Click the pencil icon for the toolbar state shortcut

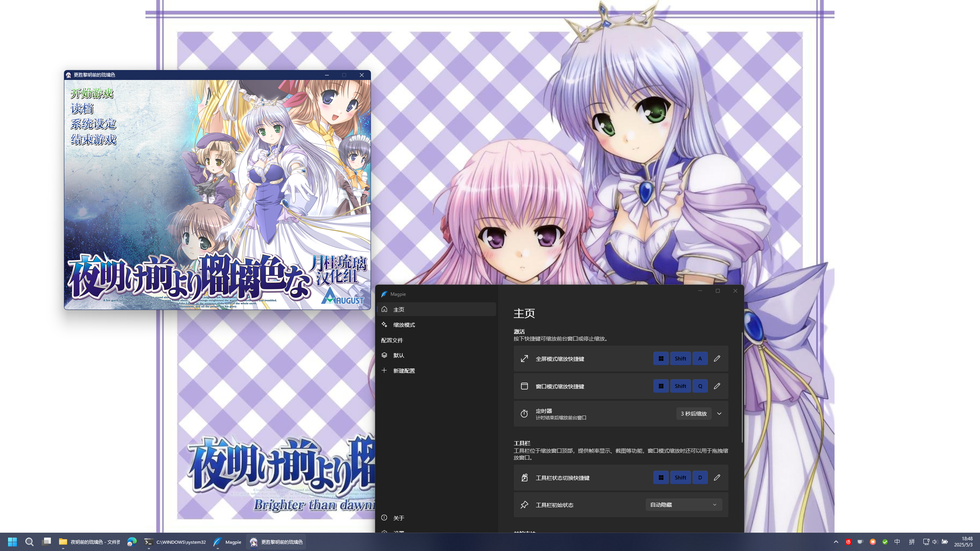tap(717, 478)
